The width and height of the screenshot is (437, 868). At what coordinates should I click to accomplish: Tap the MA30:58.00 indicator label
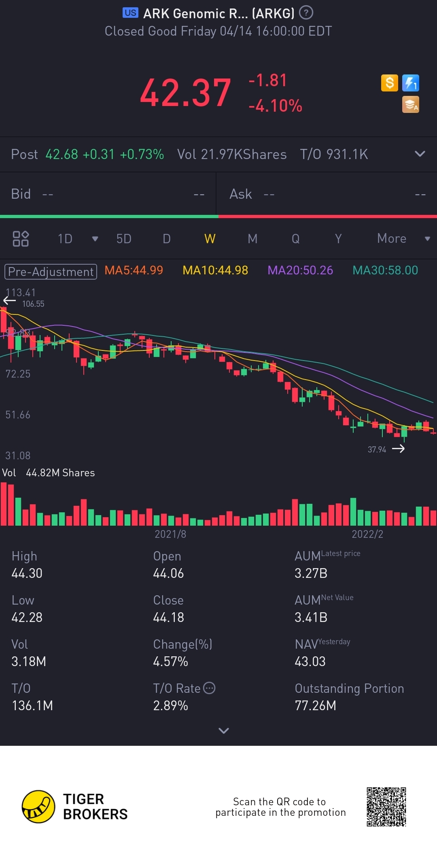coord(385,270)
